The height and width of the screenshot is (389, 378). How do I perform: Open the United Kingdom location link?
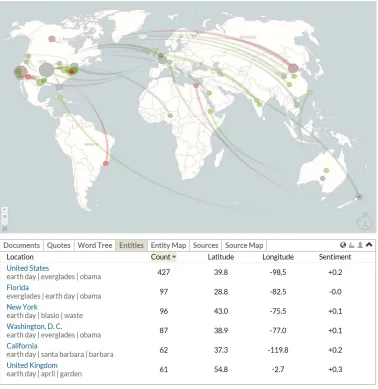click(x=32, y=365)
